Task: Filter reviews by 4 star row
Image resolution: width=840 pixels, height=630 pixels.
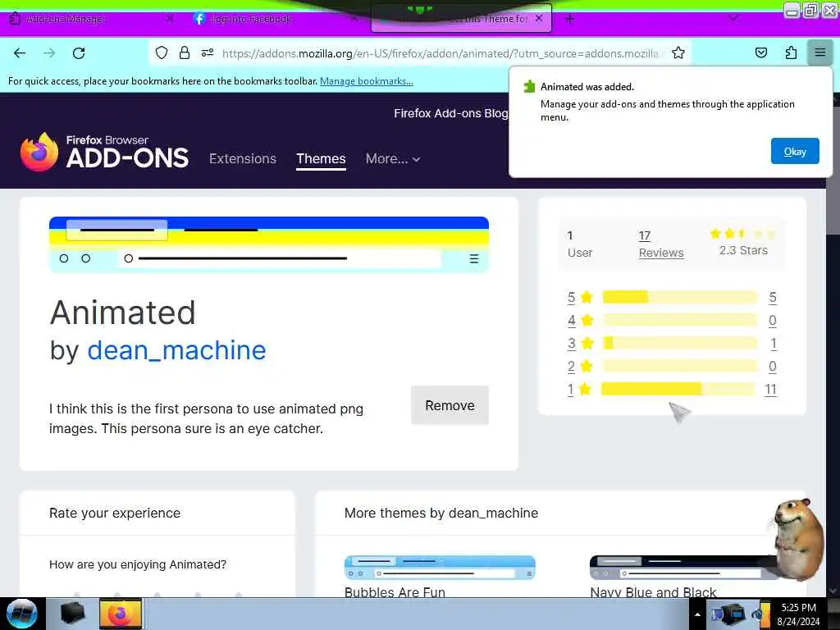Action: (672, 321)
